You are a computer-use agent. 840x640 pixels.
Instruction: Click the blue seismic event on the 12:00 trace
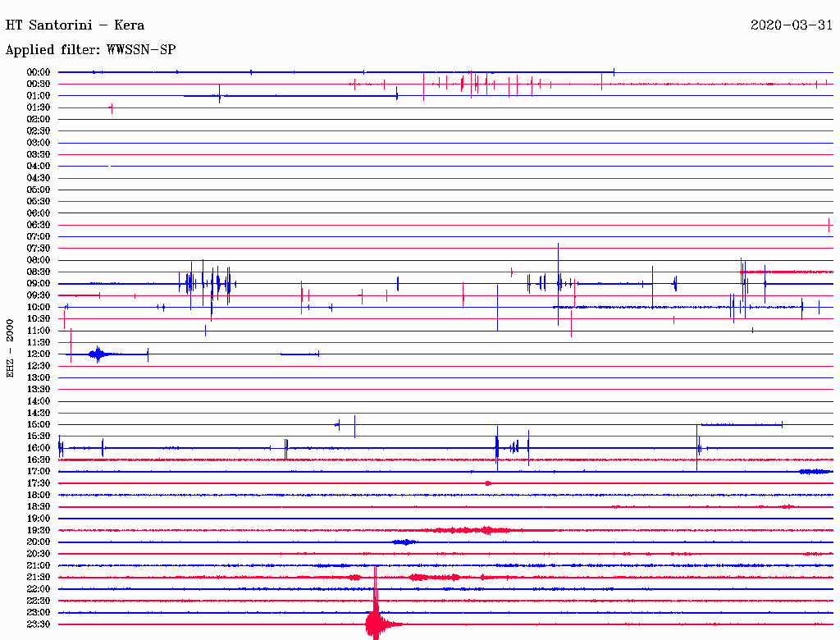click(98, 354)
